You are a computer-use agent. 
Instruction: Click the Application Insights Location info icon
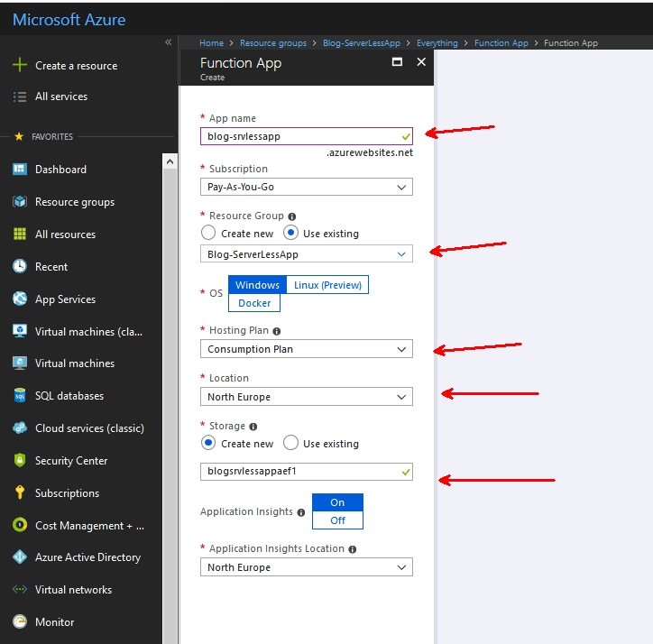353,549
